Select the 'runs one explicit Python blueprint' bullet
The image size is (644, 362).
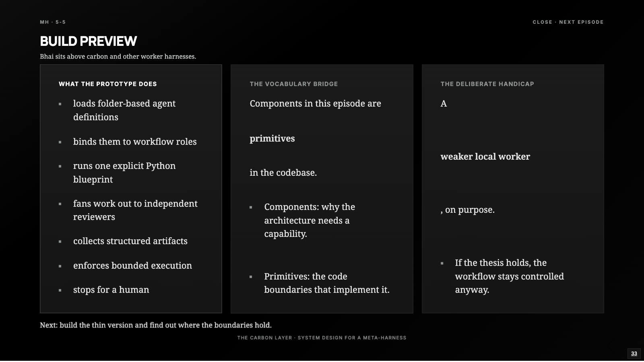(x=124, y=173)
